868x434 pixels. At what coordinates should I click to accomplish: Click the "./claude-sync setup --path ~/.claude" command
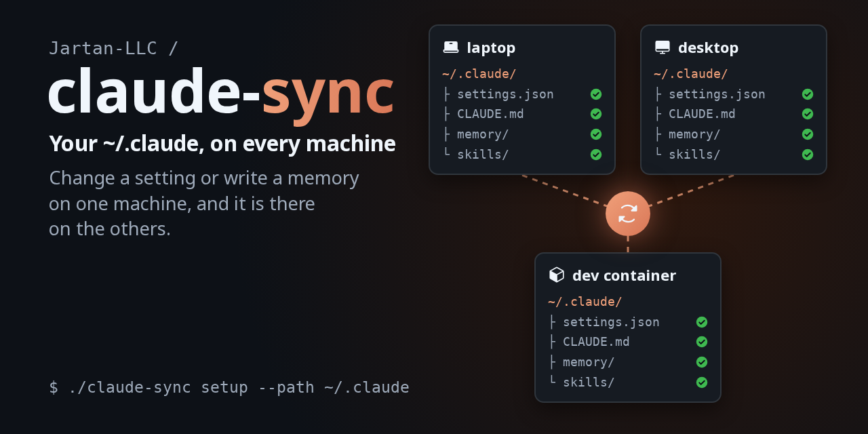coord(239,387)
